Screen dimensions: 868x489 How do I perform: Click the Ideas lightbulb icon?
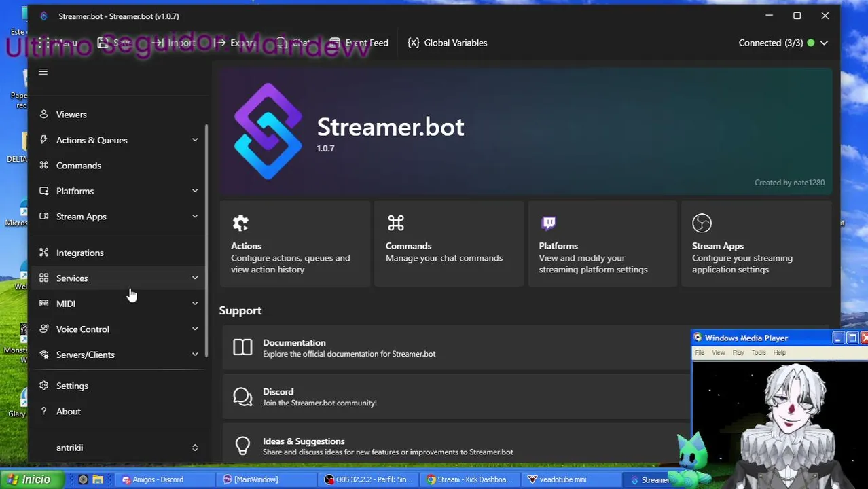(242, 446)
